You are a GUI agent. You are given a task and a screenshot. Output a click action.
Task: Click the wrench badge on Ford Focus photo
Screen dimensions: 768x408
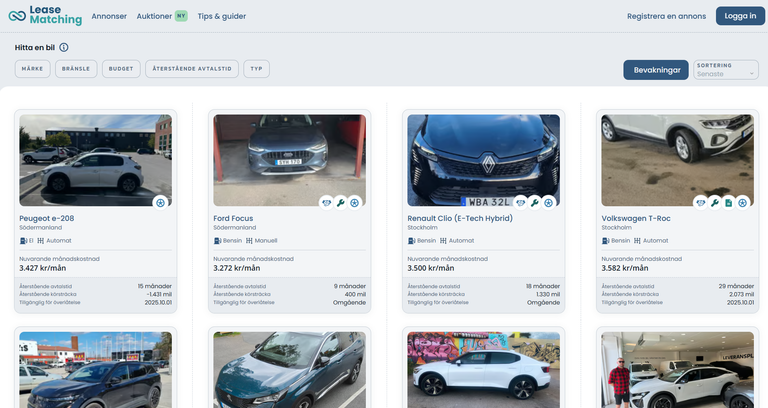[x=340, y=202]
